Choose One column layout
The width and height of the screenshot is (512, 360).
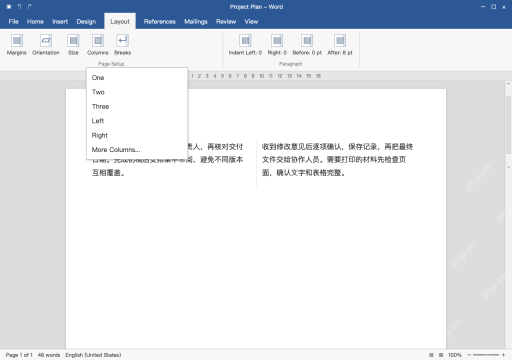pyautogui.click(x=137, y=78)
